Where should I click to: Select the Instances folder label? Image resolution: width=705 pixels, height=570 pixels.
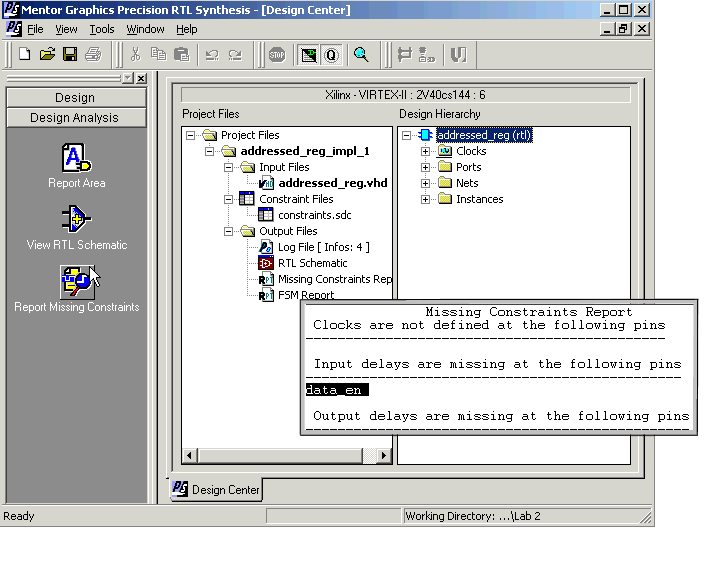click(479, 199)
